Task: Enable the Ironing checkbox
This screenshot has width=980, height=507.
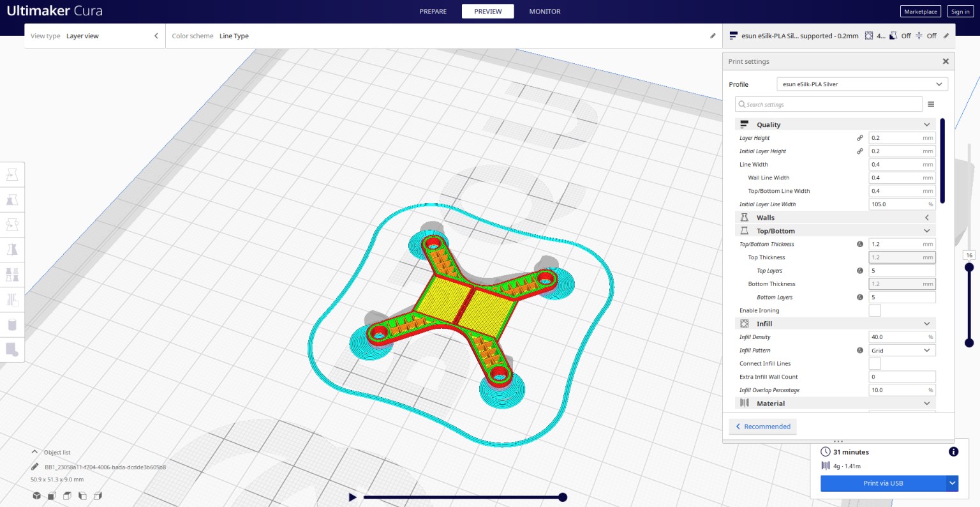Action: [875, 310]
